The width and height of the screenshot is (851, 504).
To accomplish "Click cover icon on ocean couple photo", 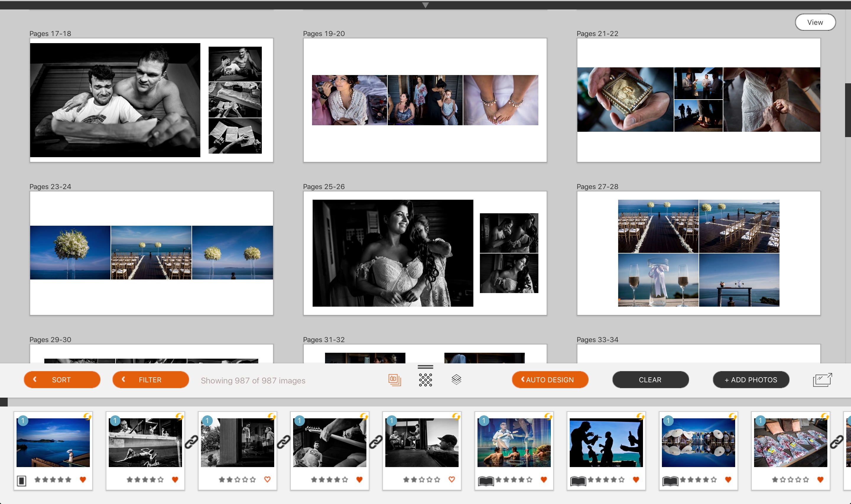I will [21, 481].
